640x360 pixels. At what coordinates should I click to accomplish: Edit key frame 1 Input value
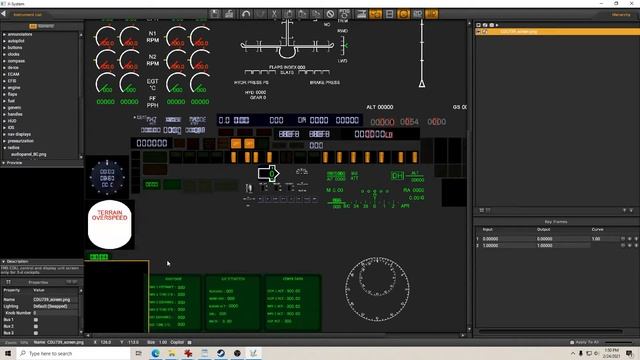click(508, 239)
